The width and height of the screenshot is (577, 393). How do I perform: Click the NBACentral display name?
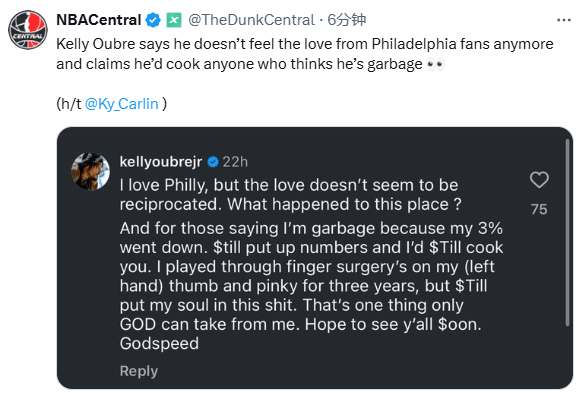(x=99, y=20)
